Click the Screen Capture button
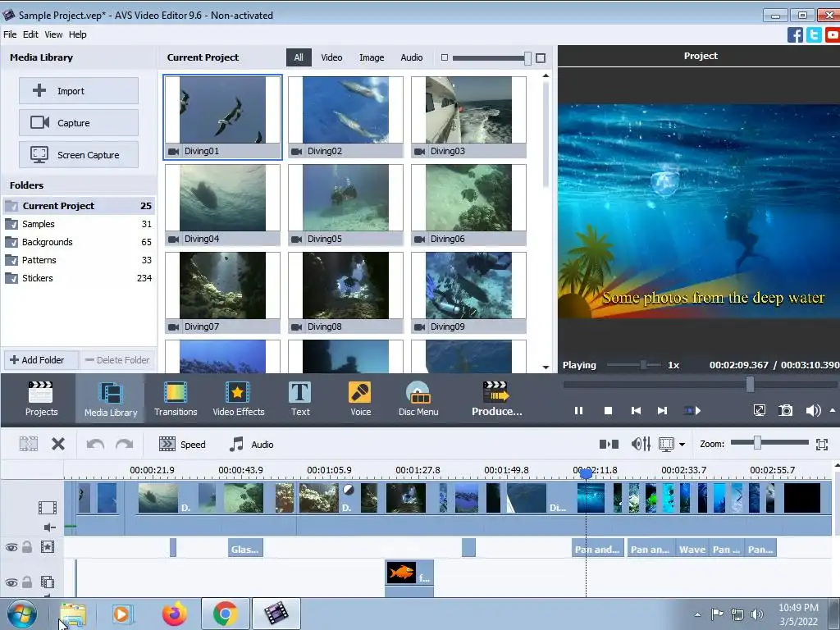This screenshot has height=630, width=840. point(79,155)
